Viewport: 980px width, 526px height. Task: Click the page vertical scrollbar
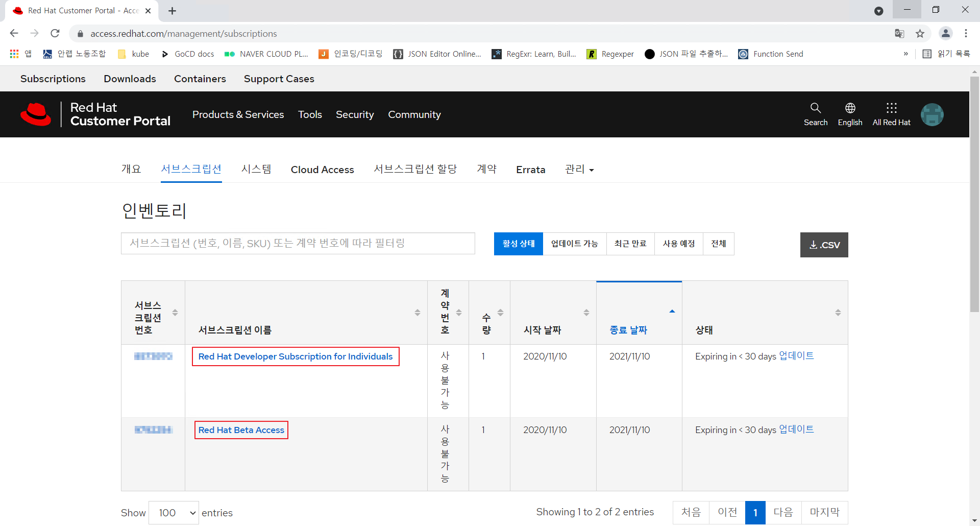[x=974, y=194]
